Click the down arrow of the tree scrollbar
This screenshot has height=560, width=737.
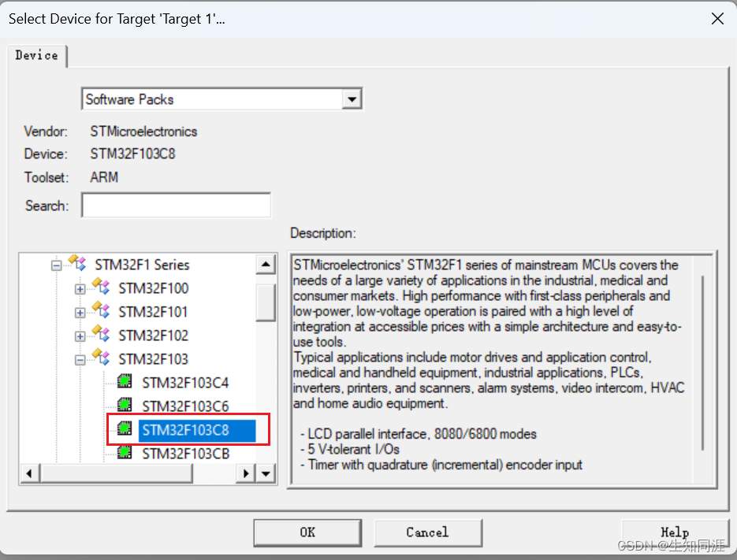pyautogui.click(x=266, y=473)
